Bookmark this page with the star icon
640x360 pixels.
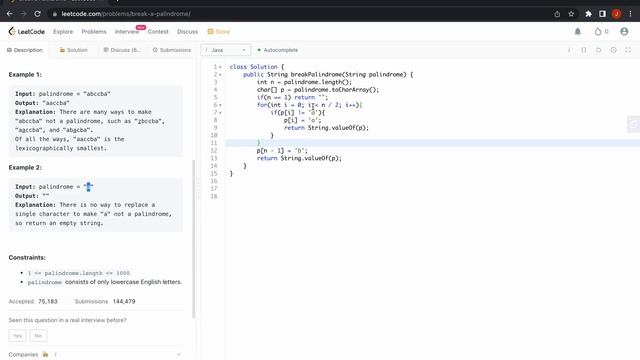571,14
